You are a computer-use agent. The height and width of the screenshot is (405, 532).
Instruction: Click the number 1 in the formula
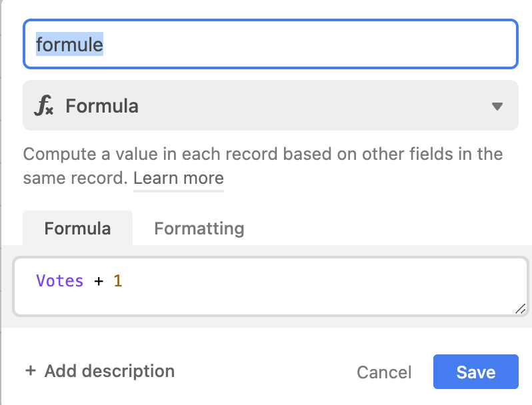[x=118, y=281]
